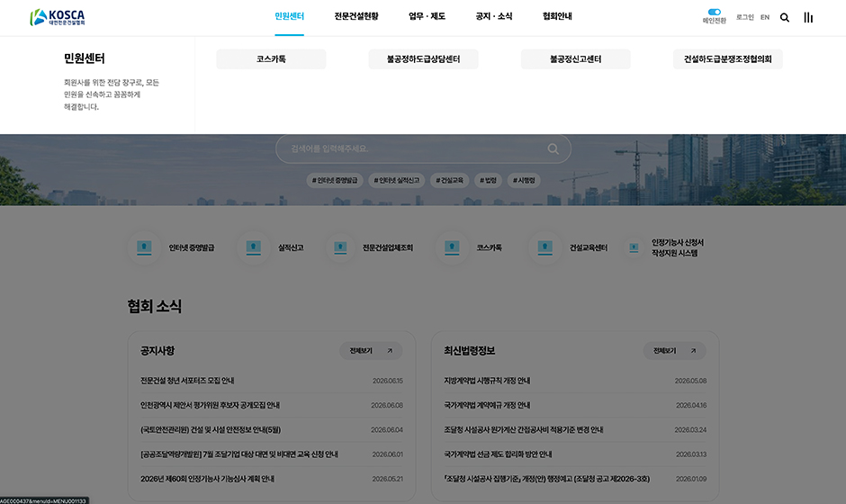The height and width of the screenshot is (504, 846).
Task: Open notice 전문건설 청년 서포터즈 모집 안내
Action: [187, 381]
